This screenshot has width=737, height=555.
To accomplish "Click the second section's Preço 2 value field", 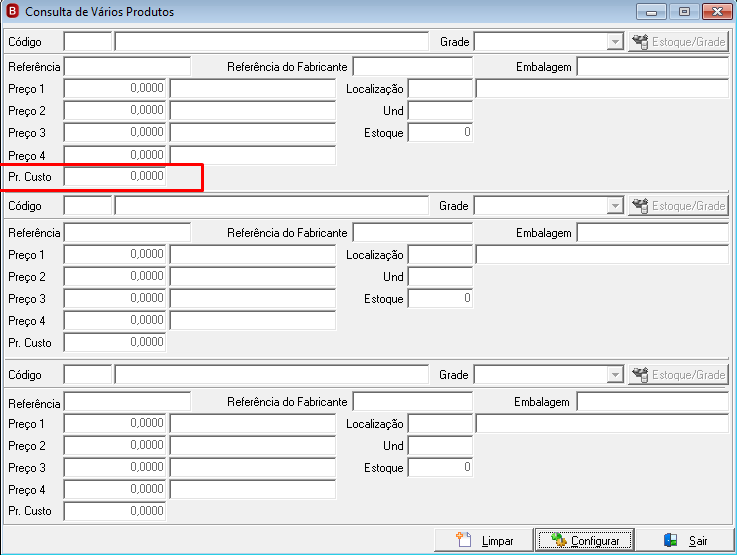I will (115, 276).
